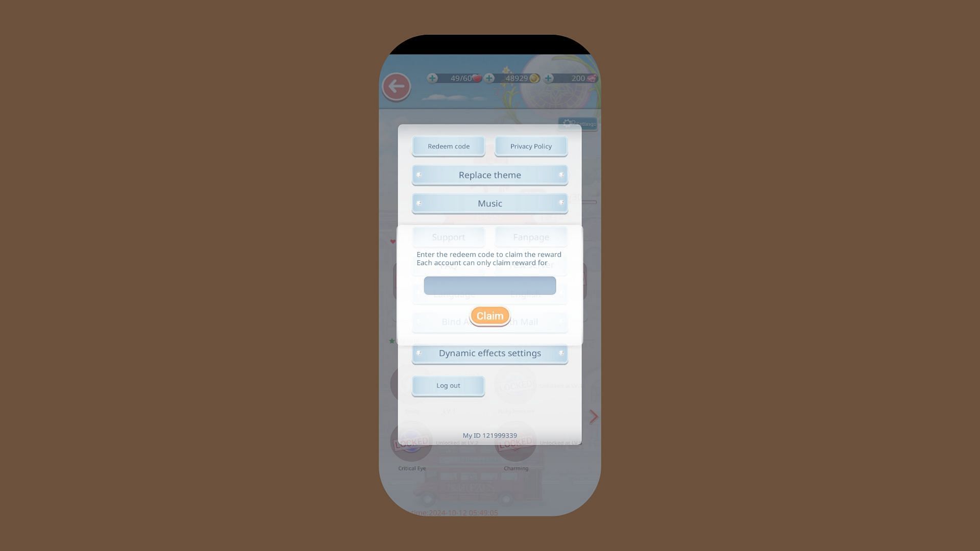The height and width of the screenshot is (551, 980).
Task: Click the plus icon next to lives
Action: pos(431,78)
